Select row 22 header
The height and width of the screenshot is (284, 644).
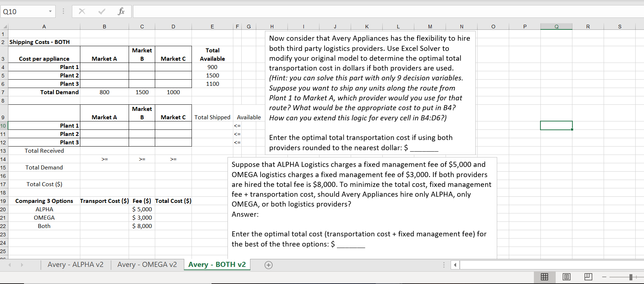[3, 226]
